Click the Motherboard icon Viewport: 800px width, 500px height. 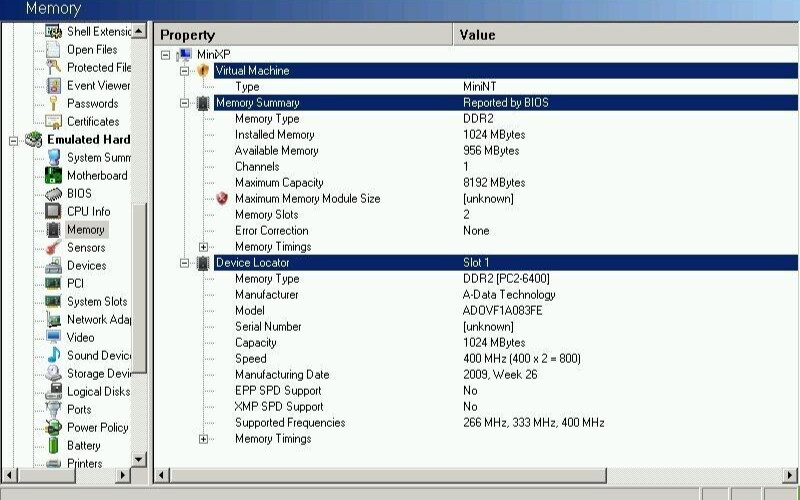(54, 176)
